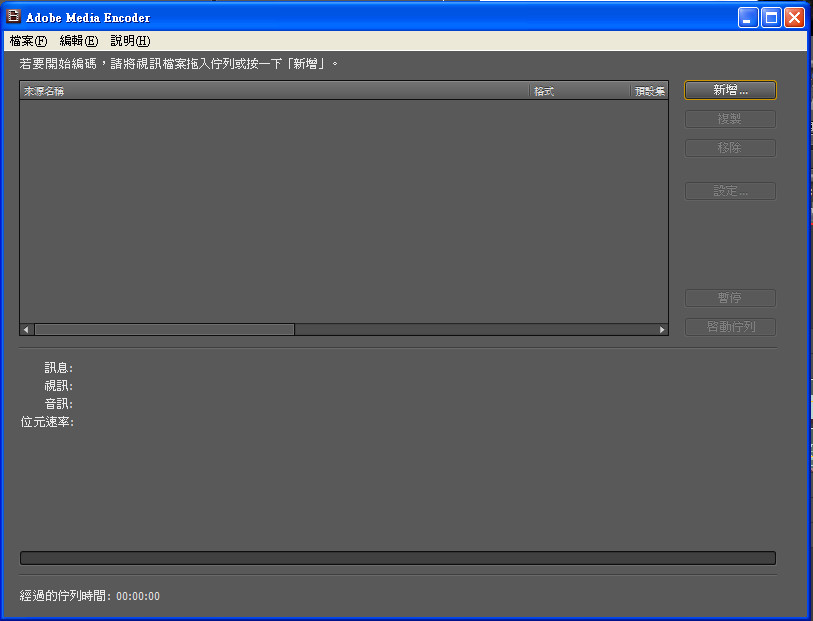Maximize the Adobe Media Encoder window
Screen dimensions: 813x621
(771, 18)
